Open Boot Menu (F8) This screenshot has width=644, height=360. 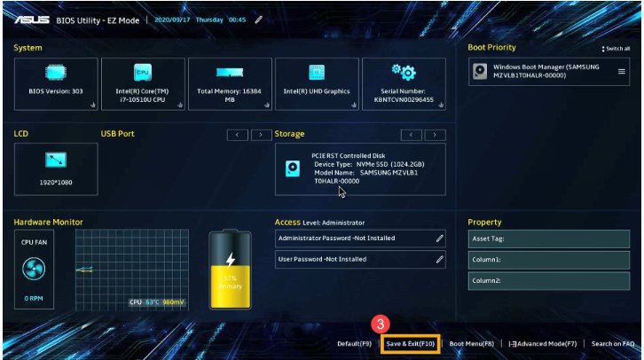point(471,343)
